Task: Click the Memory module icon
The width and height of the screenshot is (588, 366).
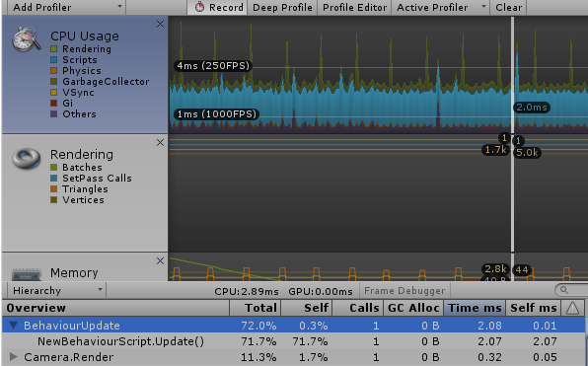Action: pyautogui.click(x=27, y=273)
